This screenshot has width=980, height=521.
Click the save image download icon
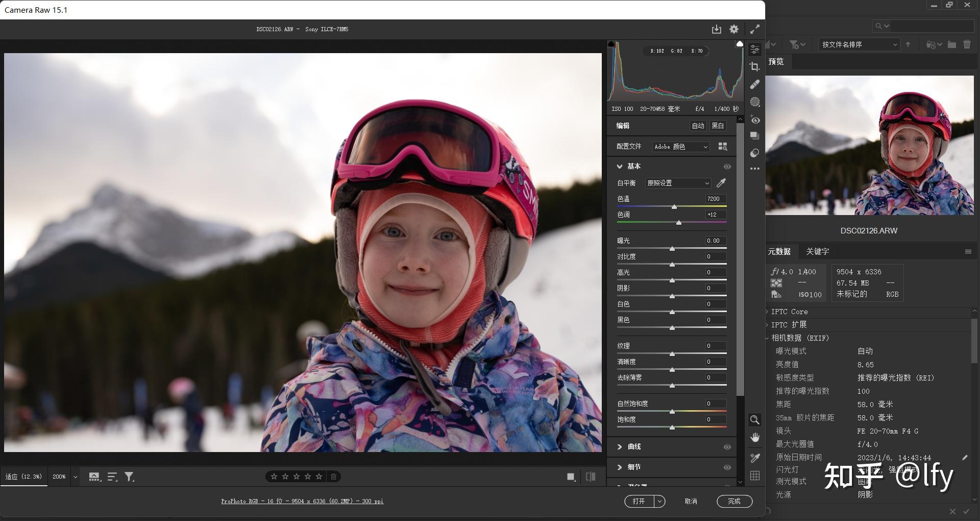[717, 29]
